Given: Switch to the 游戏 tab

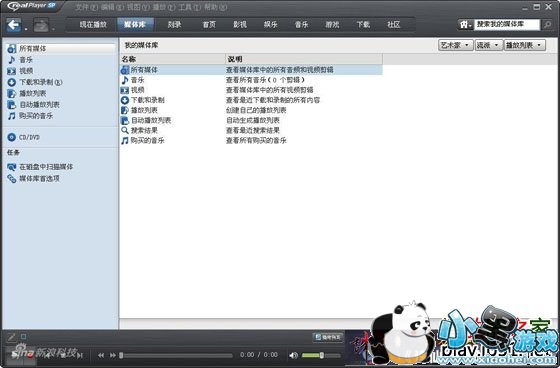Looking at the screenshot, I should click(x=332, y=25).
